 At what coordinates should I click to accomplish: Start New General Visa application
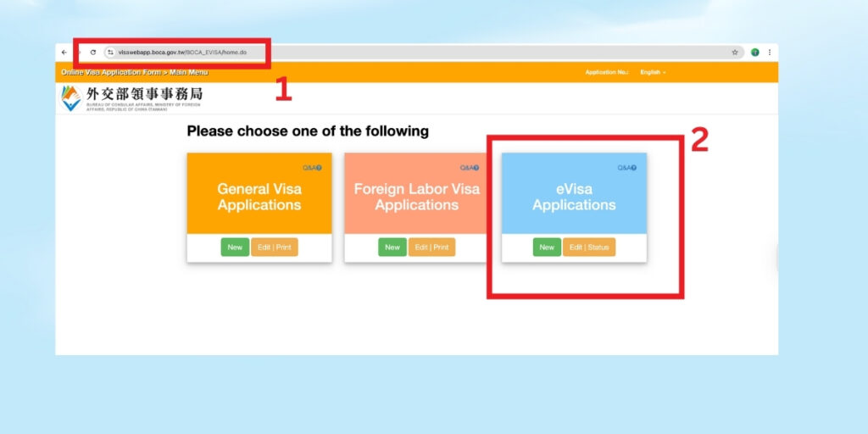click(x=235, y=248)
